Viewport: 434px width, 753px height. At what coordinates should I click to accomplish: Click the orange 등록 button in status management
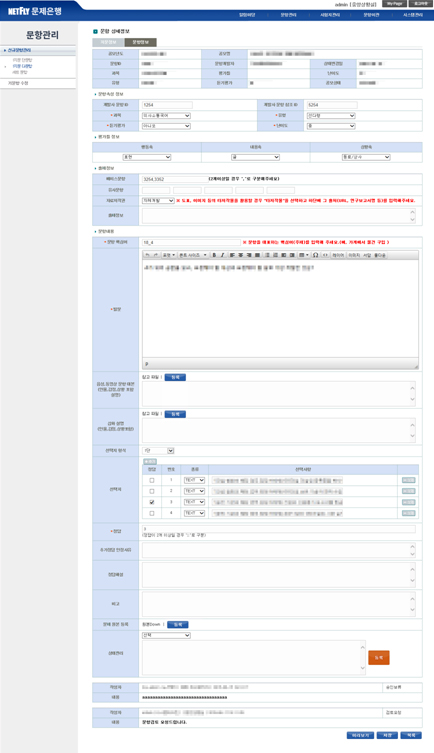[x=379, y=657]
